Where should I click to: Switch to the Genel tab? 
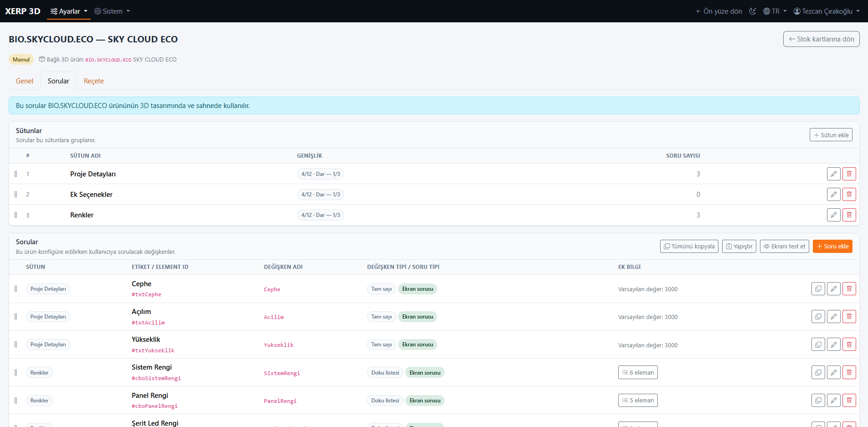tap(25, 81)
